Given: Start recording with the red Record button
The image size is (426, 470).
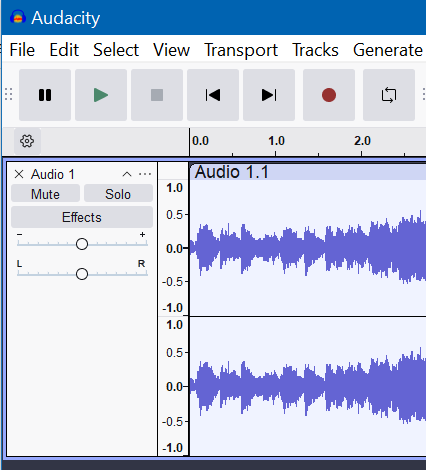Looking at the screenshot, I should pos(329,95).
